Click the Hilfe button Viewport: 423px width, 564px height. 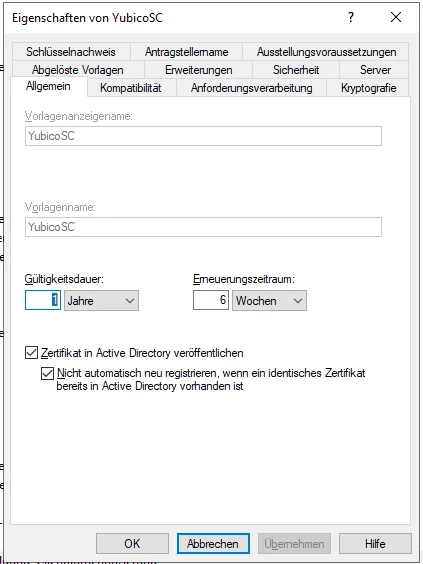coord(375,543)
